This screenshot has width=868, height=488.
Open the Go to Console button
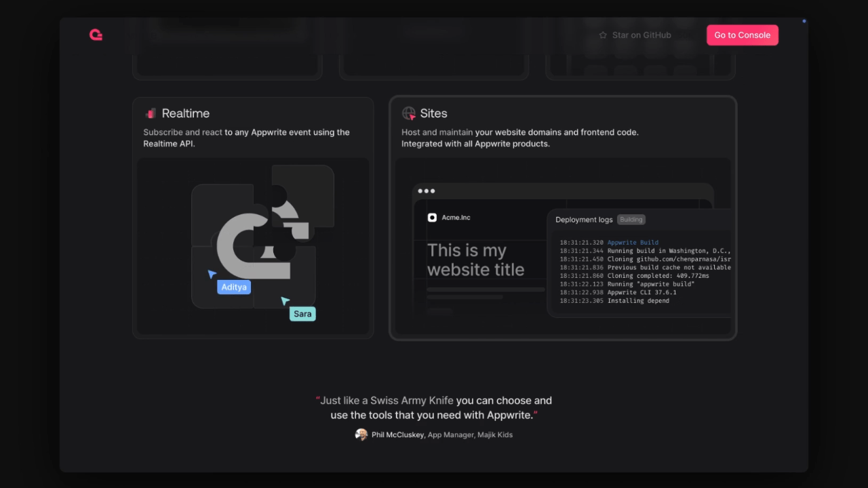pos(742,35)
